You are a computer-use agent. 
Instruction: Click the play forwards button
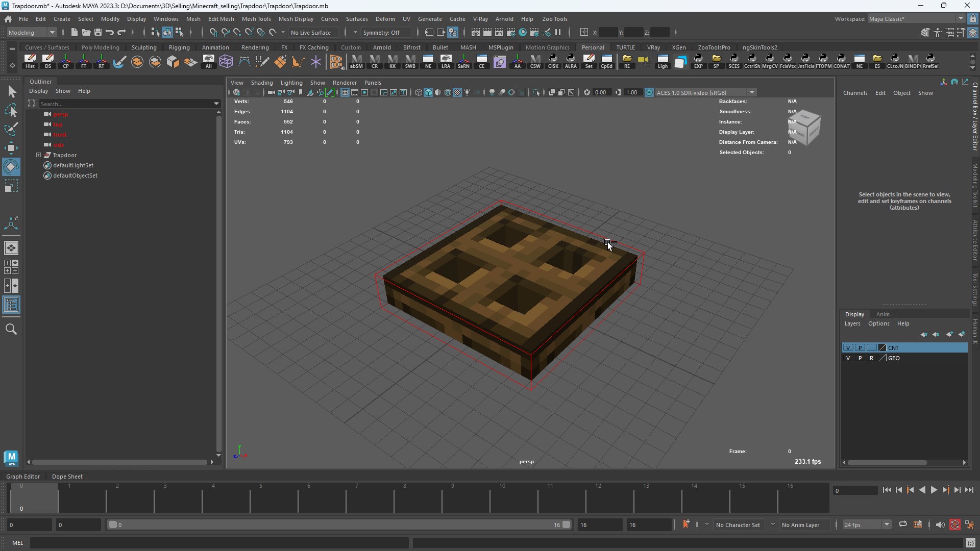tap(934, 490)
